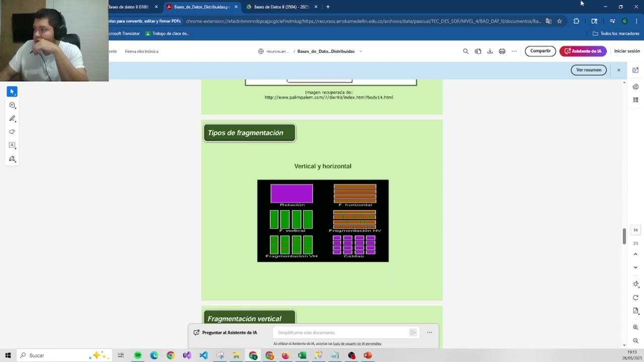The height and width of the screenshot is (362, 644).
Task: Dismiss the summary banner with X
Action: click(619, 70)
